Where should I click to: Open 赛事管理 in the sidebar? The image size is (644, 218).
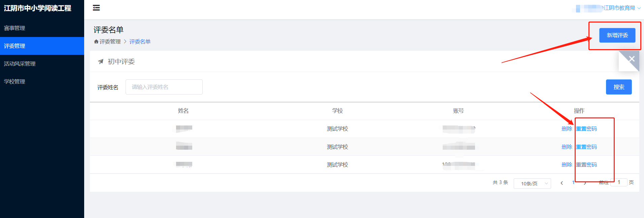pos(14,28)
